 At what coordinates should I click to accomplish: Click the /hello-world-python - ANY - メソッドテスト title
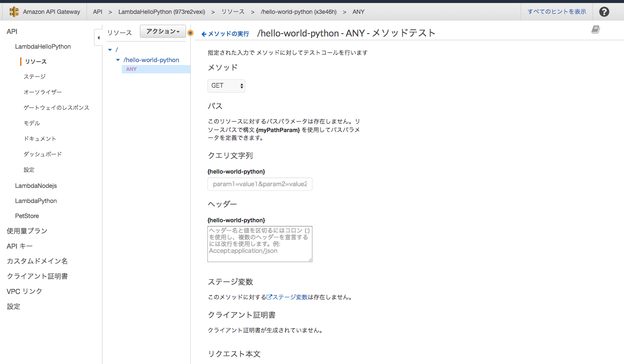(346, 33)
